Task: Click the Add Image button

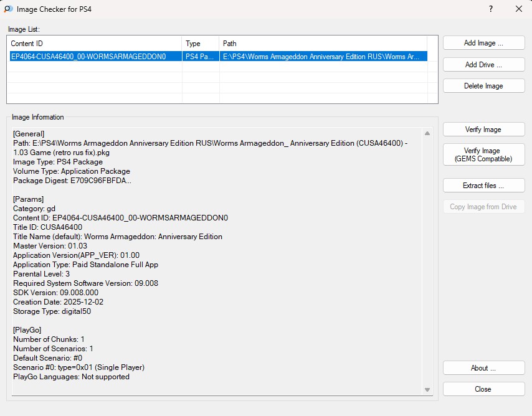Action: pos(483,43)
